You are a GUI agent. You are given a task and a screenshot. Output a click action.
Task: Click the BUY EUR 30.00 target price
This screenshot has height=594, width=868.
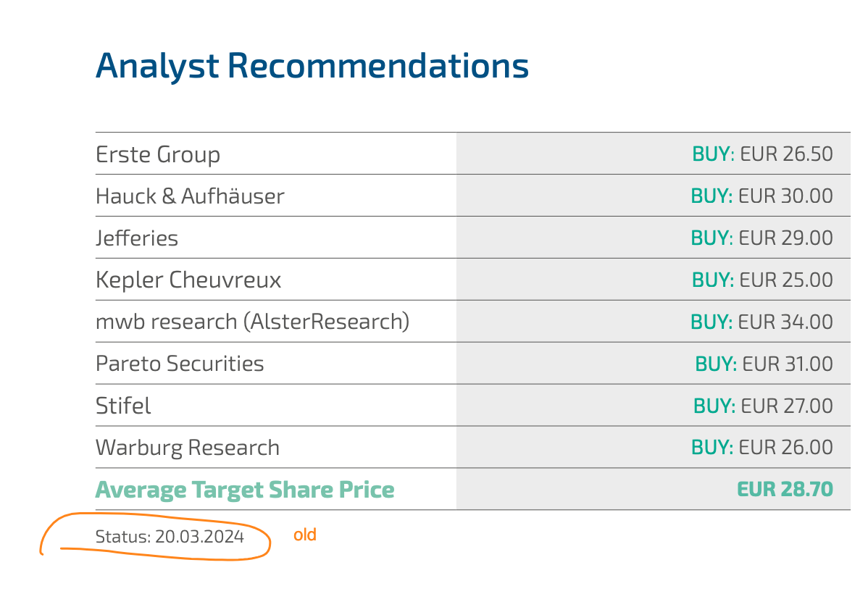[761, 196]
